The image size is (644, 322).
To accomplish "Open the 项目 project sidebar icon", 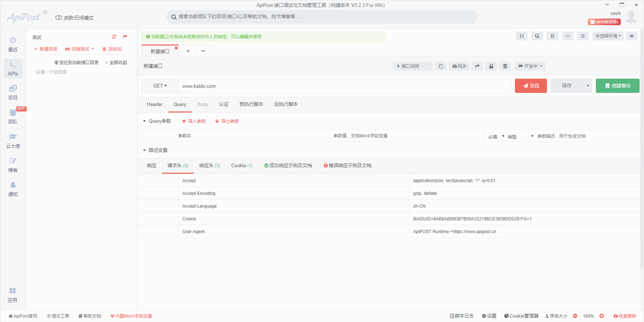I will (13, 93).
